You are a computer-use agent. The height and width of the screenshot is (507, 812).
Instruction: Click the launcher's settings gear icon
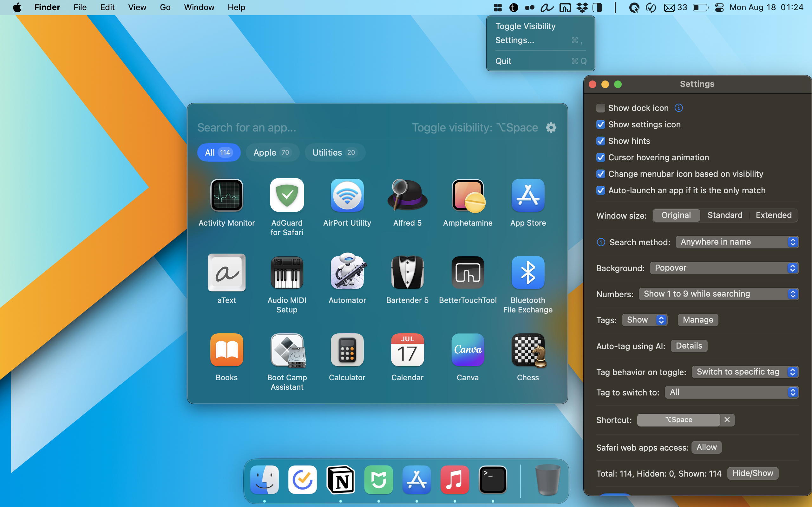point(551,127)
